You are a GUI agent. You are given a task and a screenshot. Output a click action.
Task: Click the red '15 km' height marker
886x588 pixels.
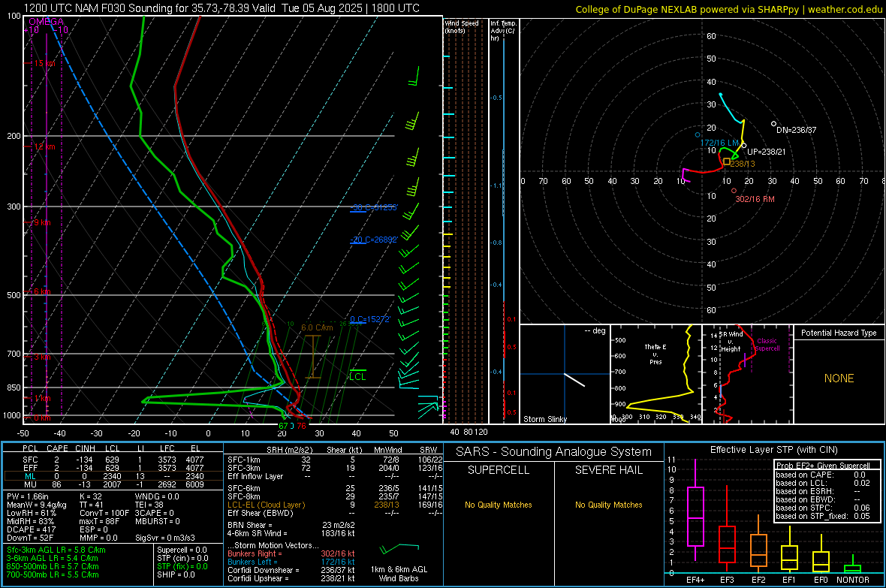[x=44, y=63]
